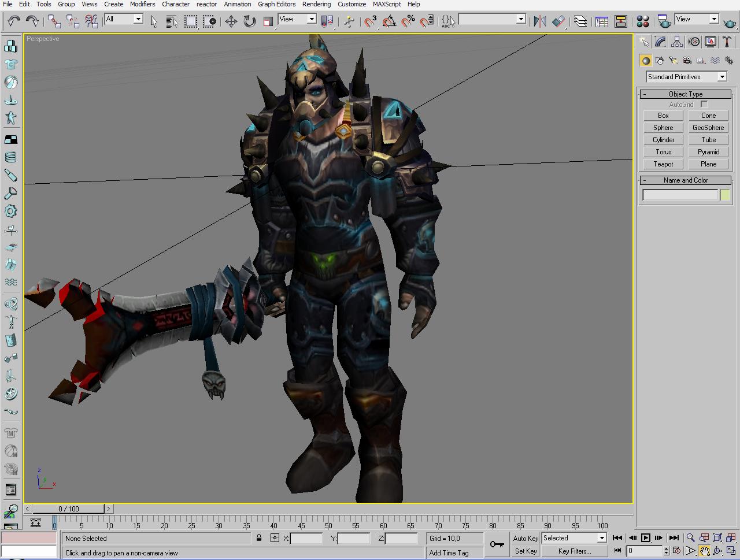Toggle Window/Crossing selection mode
The height and width of the screenshot is (560, 740).
pyautogui.click(x=209, y=21)
